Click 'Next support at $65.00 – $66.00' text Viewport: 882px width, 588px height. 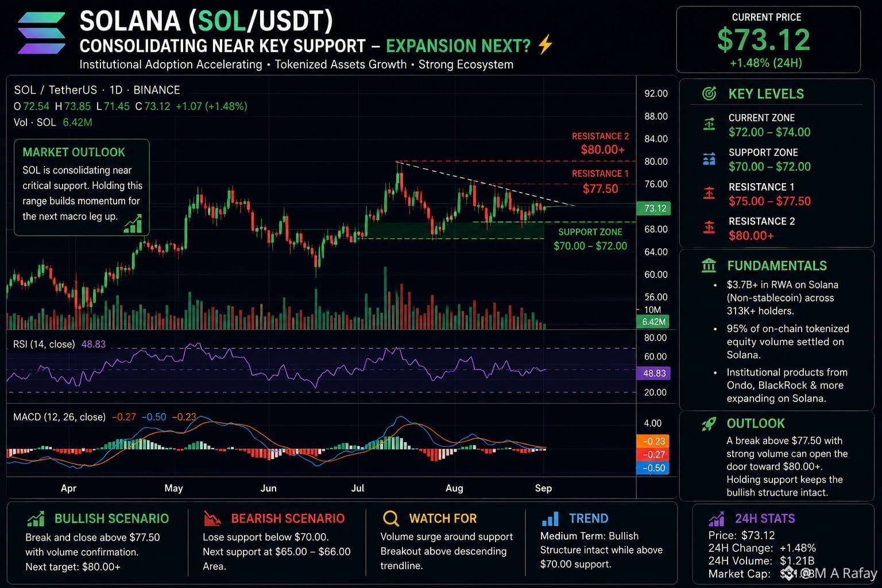point(276,552)
